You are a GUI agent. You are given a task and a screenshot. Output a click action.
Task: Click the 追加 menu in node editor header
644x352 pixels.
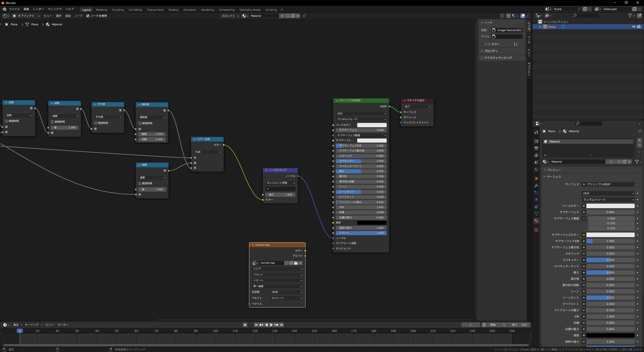pos(68,16)
